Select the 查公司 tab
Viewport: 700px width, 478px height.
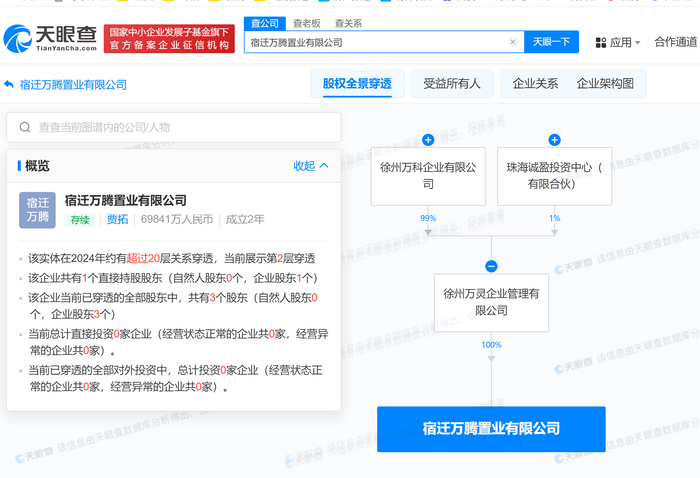click(265, 23)
